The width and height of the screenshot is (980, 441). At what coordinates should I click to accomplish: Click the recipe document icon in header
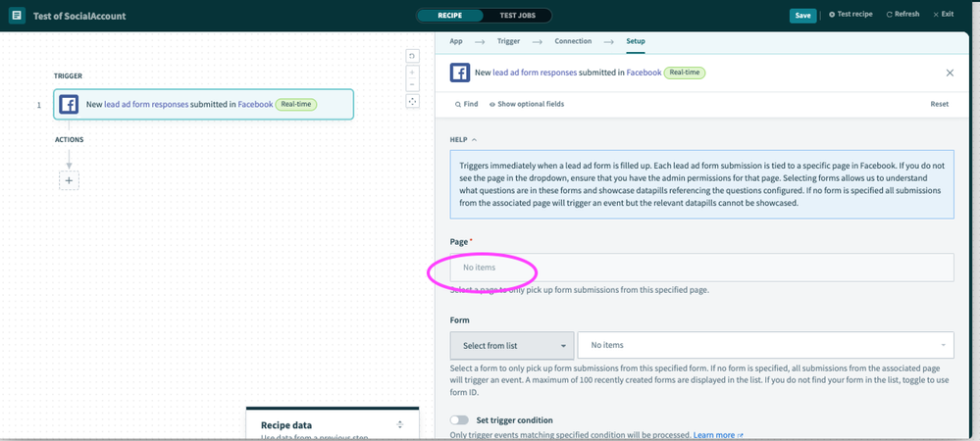point(17,16)
